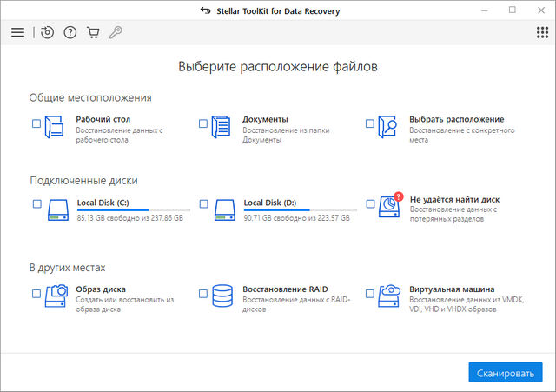Image resolution: width=556 pixels, height=392 pixels.
Task: Click the Сканировать button
Action: [506, 373]
